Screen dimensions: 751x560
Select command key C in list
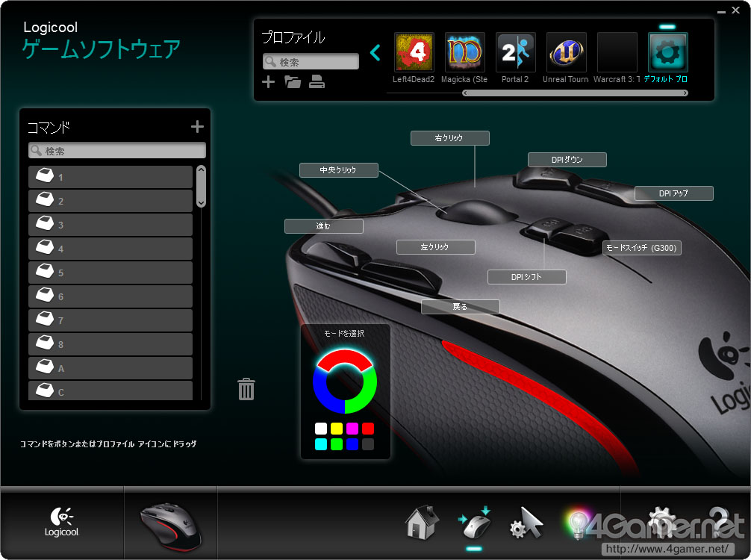[x=110, y=391]
